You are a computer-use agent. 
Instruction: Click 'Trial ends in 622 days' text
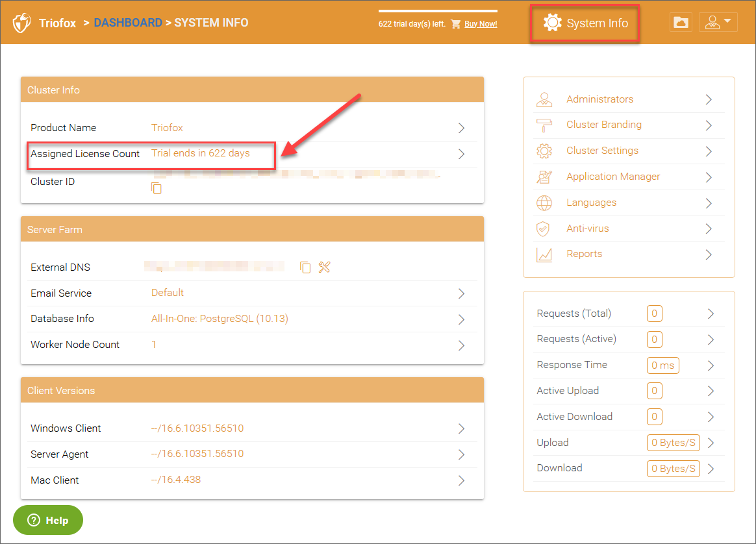pos(201,153)
